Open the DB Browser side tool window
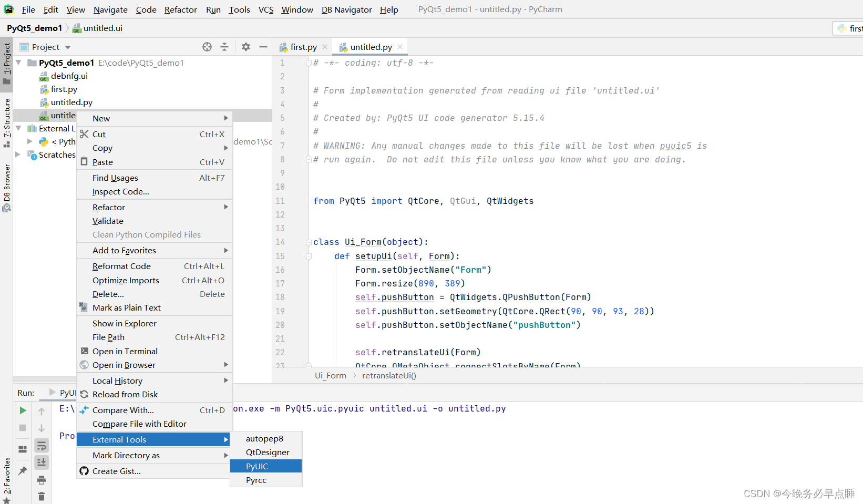The height and width of the screenshot is (504, 863). 7,188
